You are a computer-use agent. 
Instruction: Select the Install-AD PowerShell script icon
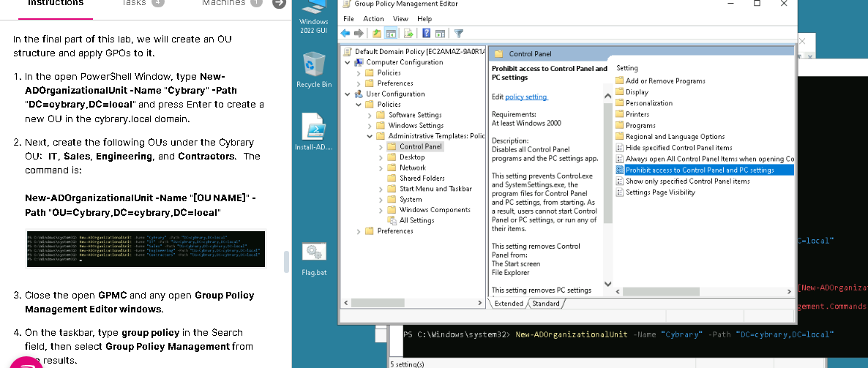pos(314,129)
